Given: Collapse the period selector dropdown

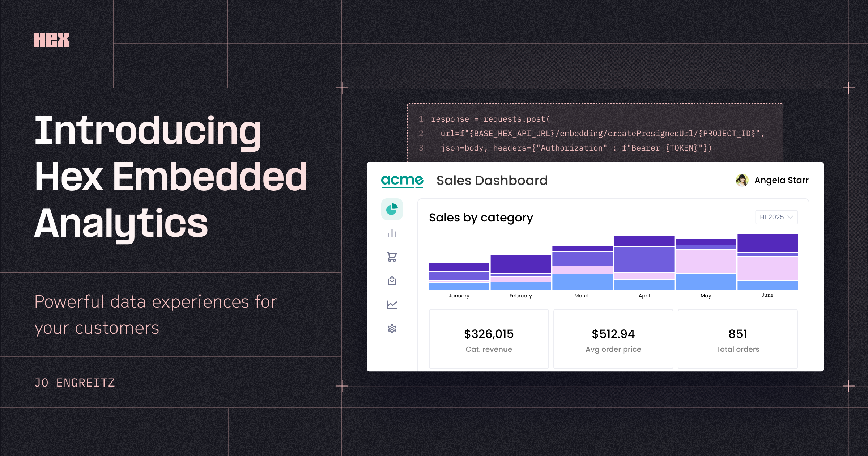Looking at the screenshot, I should [x=776, y=217].
